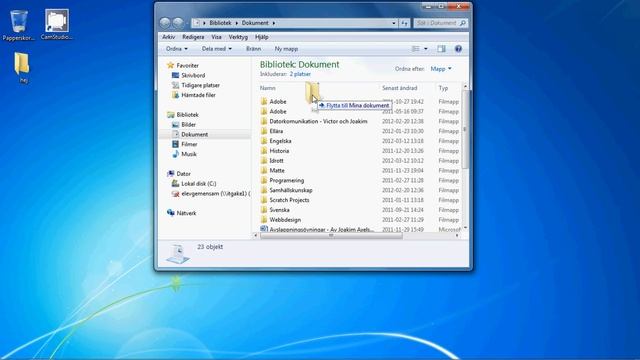This screenshot has height=360, width=640.
Task: Click the Bränn toolbar button
Action: point(253,49)
